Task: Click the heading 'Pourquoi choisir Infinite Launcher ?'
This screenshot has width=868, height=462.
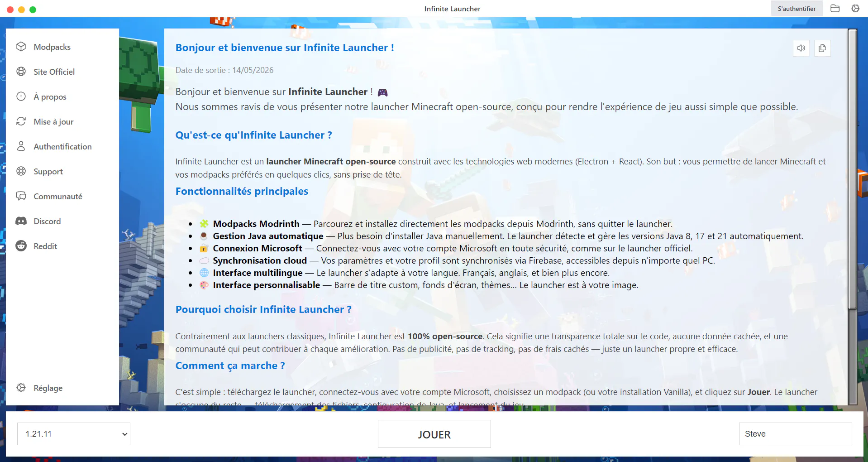Action: (263, 309)
